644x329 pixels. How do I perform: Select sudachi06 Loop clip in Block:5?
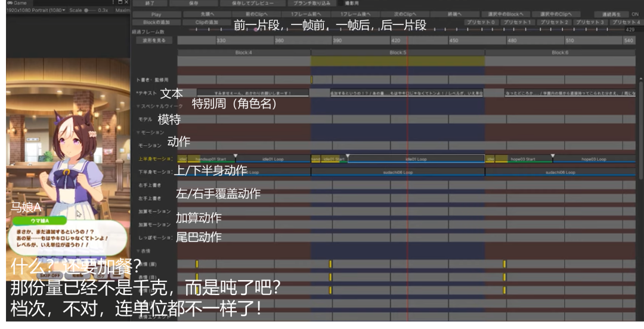click(x=398, y=172)
